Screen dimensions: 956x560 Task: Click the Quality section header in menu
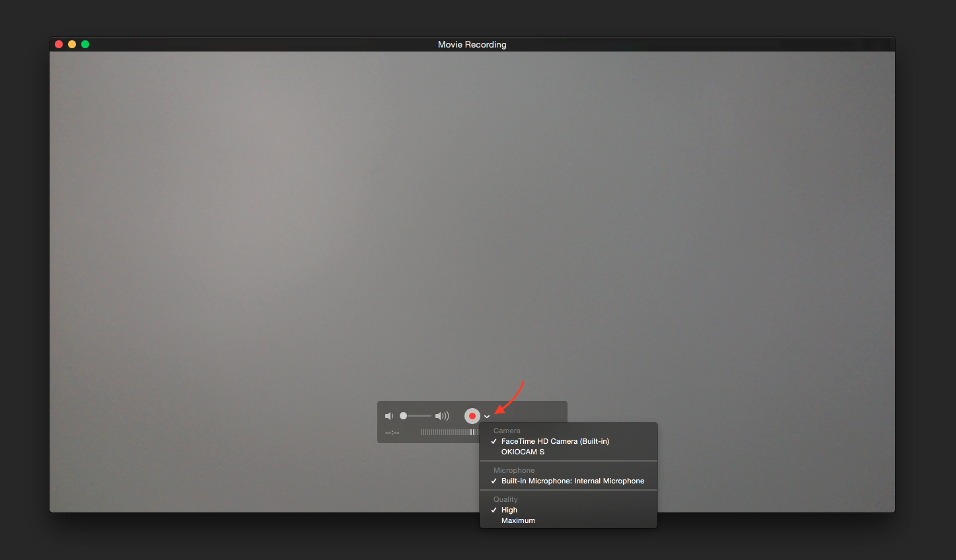[x=505, y=499]
